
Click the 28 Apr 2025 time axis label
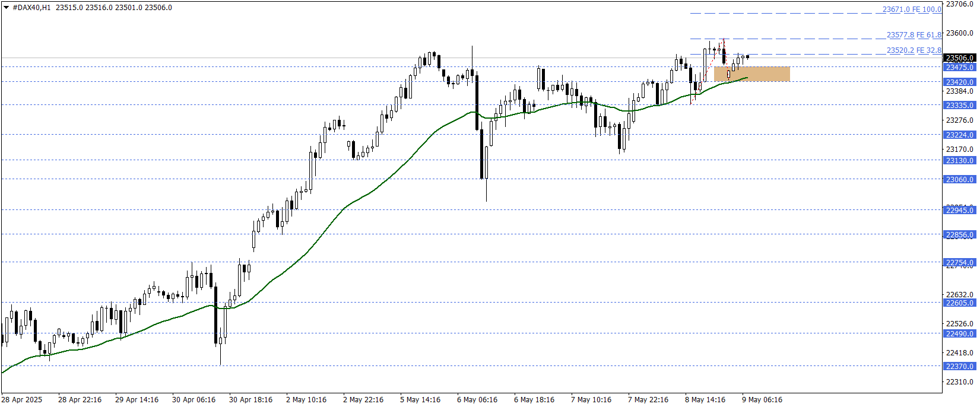click(x=22, y=400)
